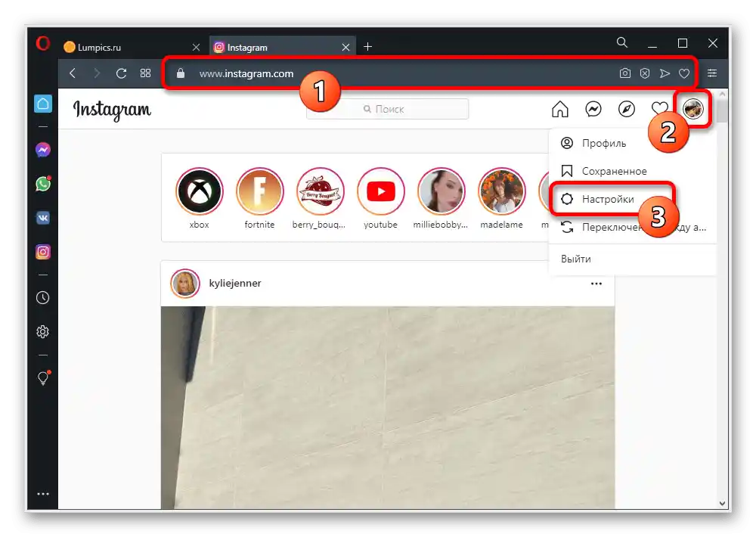Open the sidebar three-dot setup menu

click(x=43, y=494)
